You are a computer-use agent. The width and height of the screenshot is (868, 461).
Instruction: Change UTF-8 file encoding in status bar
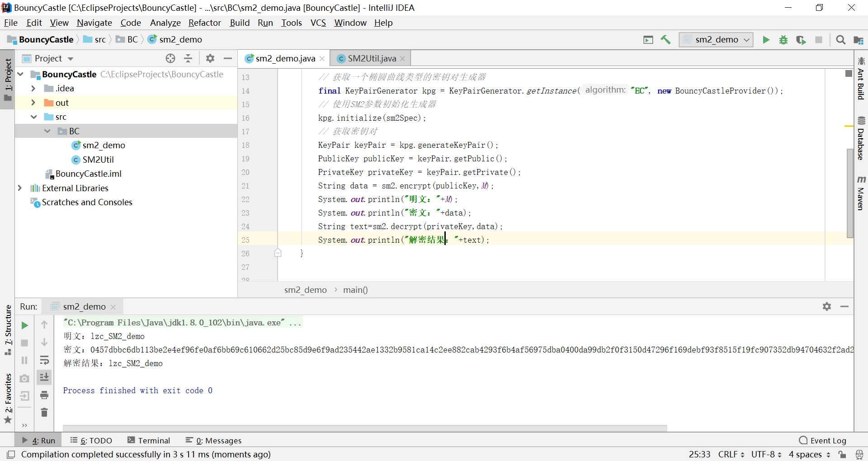[766, 454]
